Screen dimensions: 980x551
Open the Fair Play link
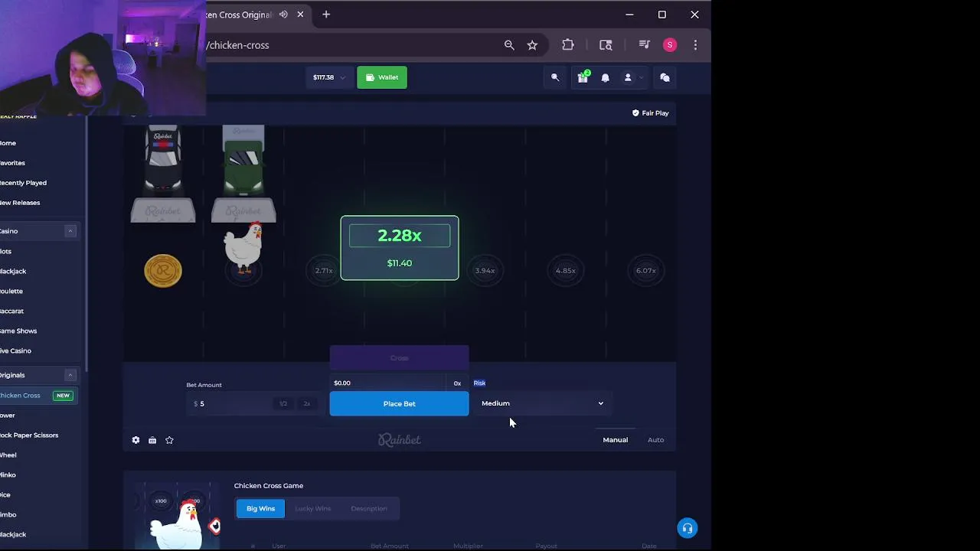pyautogui.click(x=650, y=113)
